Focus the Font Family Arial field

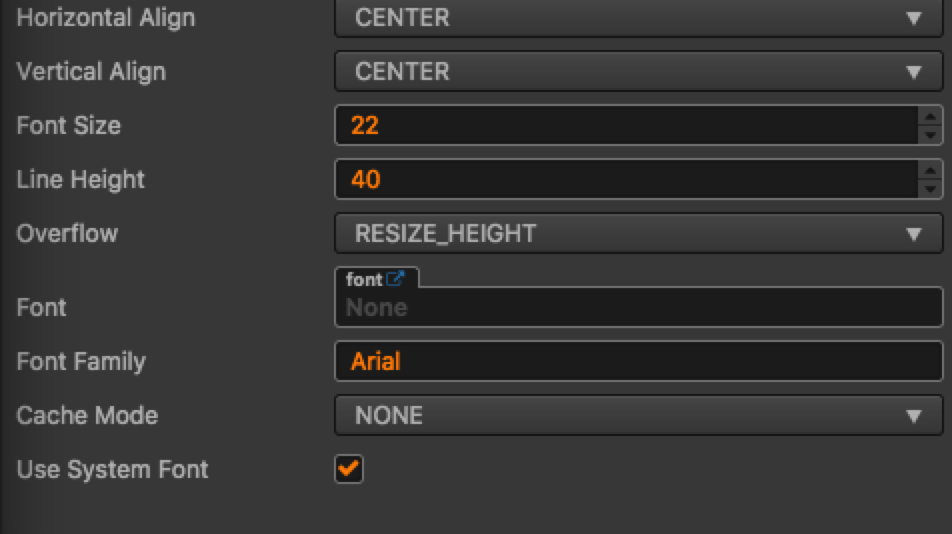coord(638,361)
